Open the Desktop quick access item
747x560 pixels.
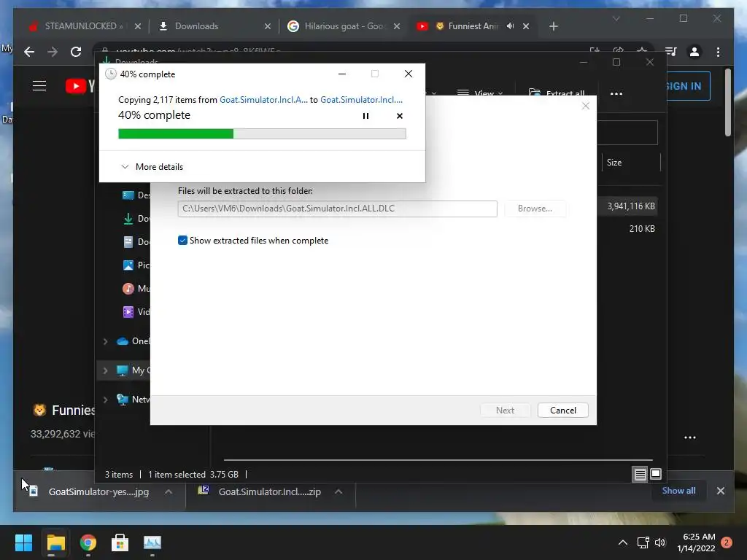click(x=136, y=195)
